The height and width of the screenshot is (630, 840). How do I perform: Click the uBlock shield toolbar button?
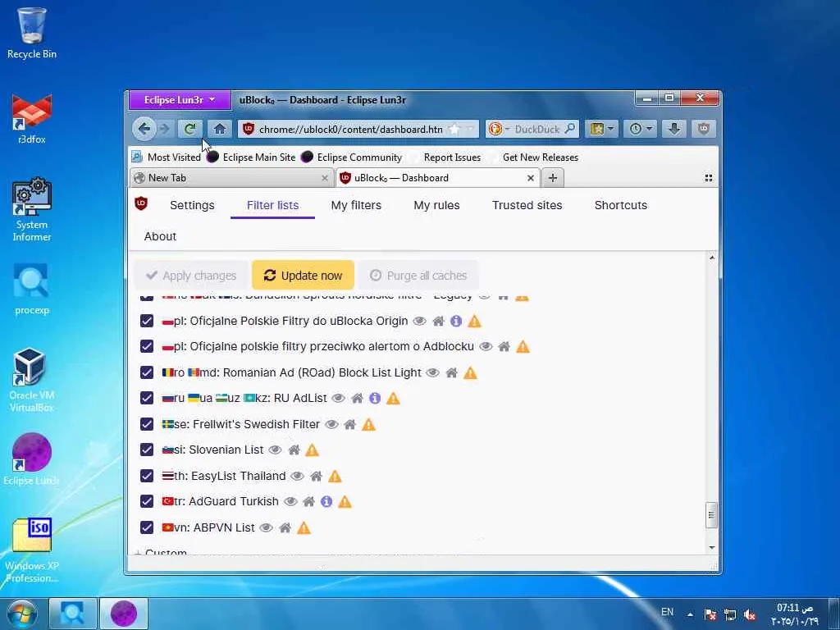click(703, 129)
